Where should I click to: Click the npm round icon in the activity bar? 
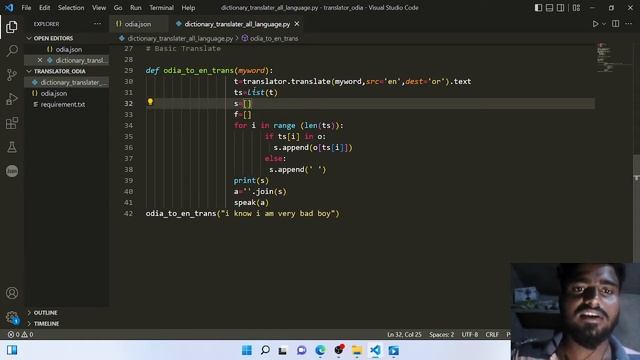pyautogui.click(x=12, y=171)
